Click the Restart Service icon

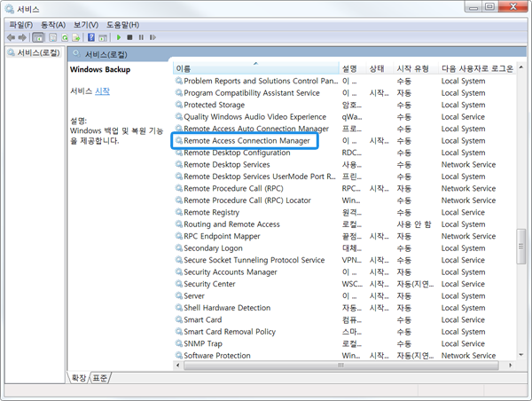tap(153, 37)
